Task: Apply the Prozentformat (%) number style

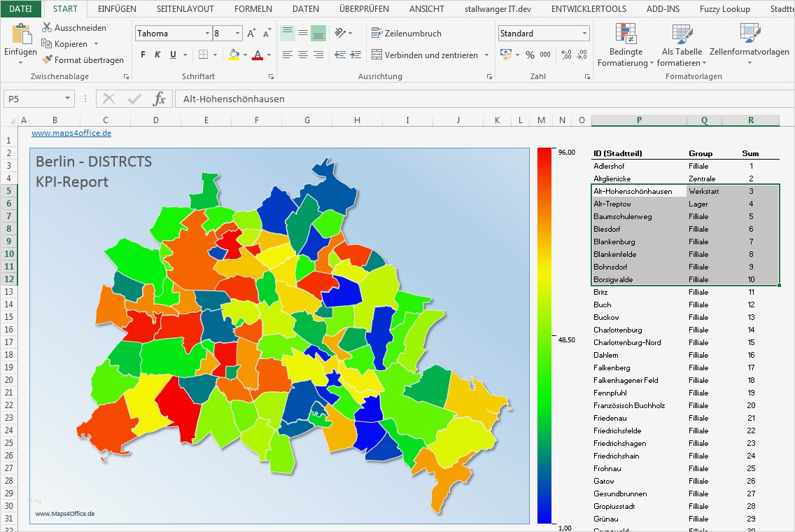Action: tap(530, 53)
